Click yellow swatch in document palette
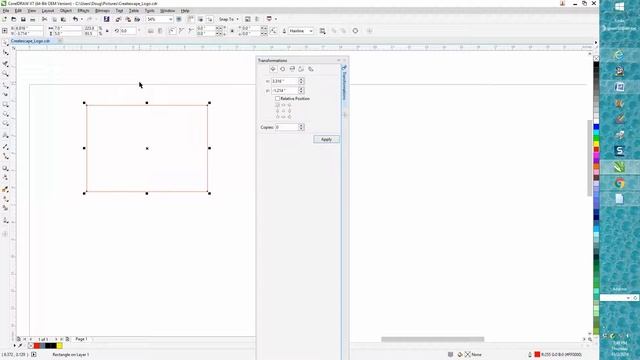 pos(60,346)
